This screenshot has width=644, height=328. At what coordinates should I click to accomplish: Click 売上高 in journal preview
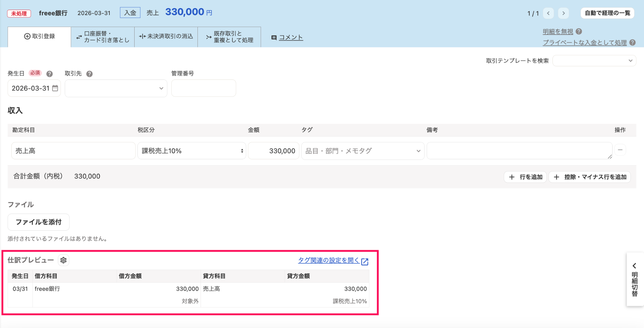[211, 289]
